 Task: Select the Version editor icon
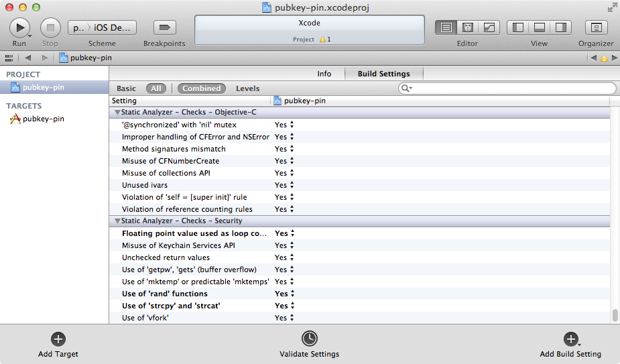(x=489, y=27)
